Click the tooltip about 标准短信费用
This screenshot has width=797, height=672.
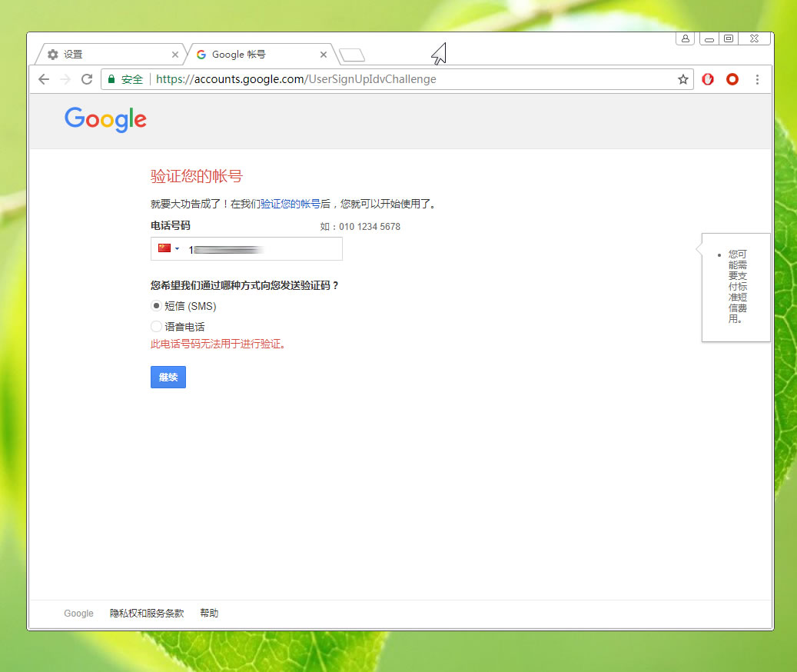pos(736,288)
